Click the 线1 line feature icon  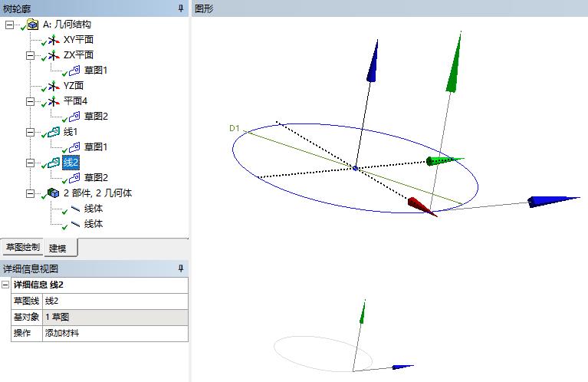tap(53, 132)
